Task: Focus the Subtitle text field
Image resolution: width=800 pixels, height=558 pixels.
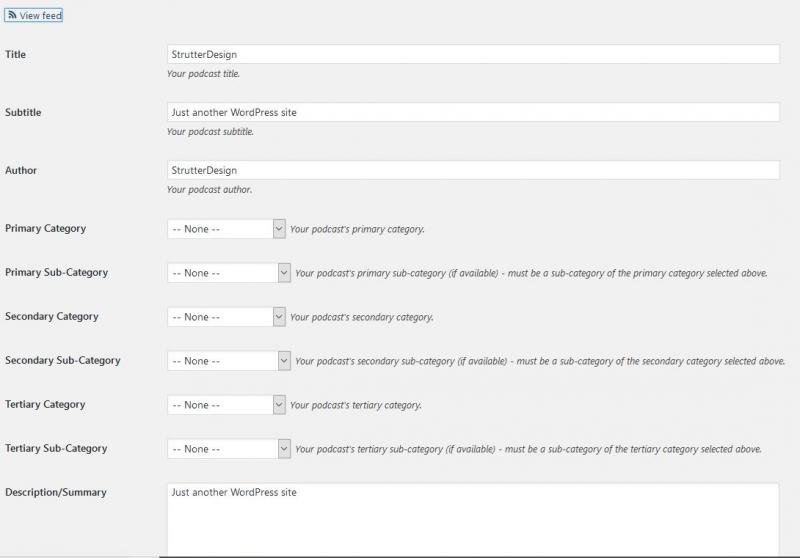Action: 473,112
